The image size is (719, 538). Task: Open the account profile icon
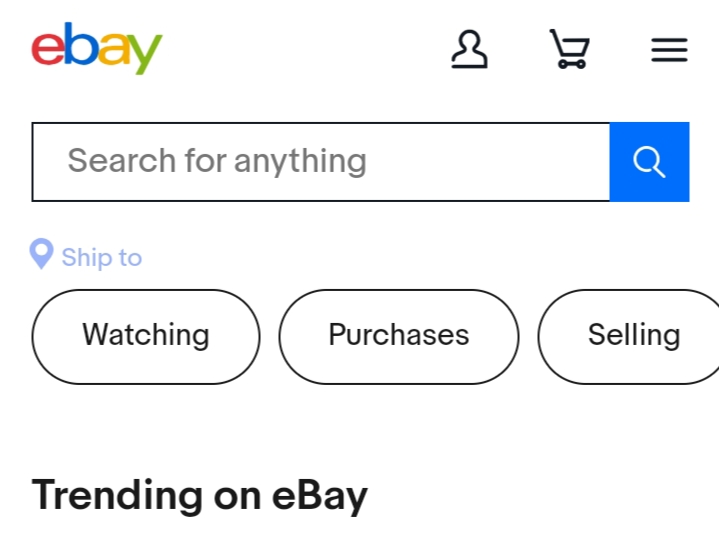click(469, 49)
